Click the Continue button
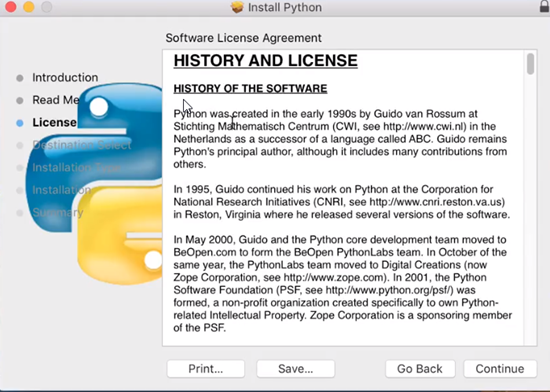550x392 pixels. 500,369
